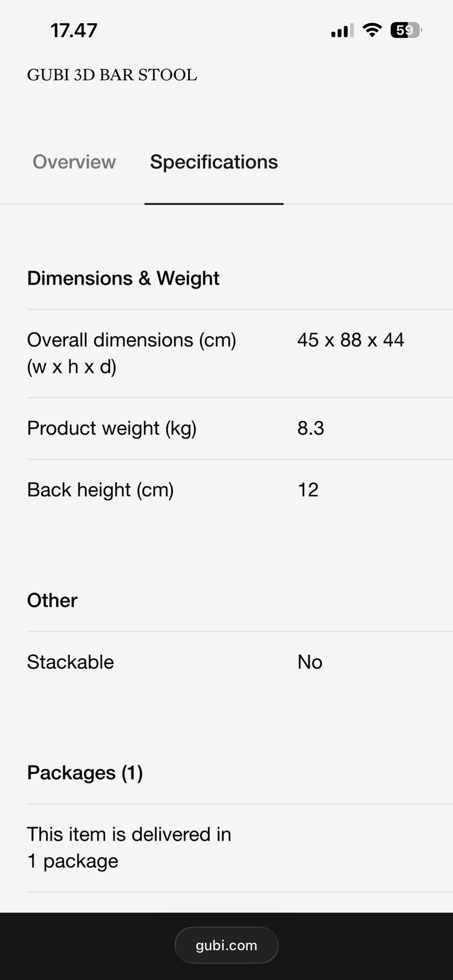Tap the battery level indicator
The width and height of the screenshot is (453, 980).
tap(406, 30)
